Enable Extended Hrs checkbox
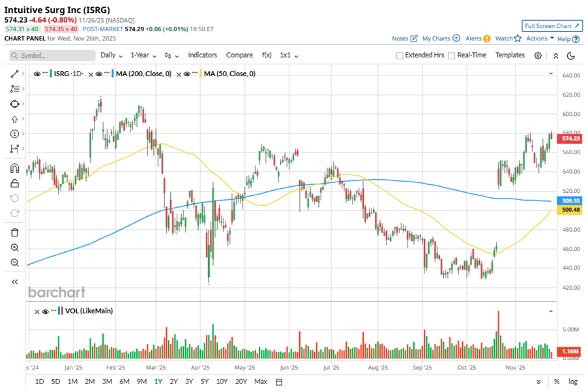The height and width of the screenshot is (392, 588). coord(400,55)
